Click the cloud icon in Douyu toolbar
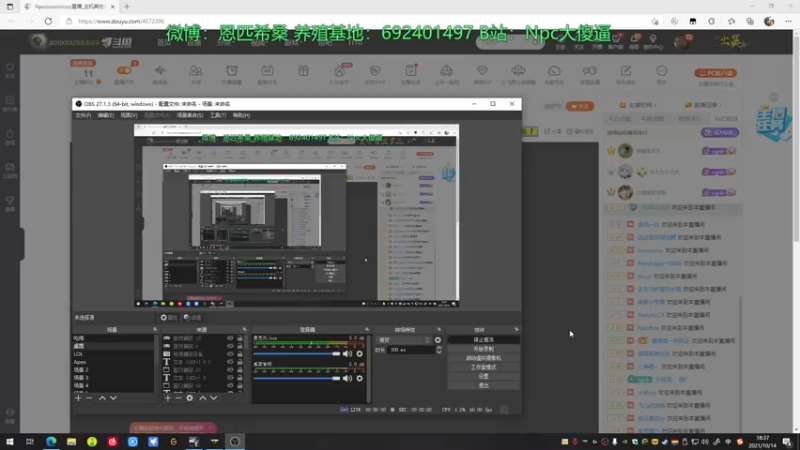The width and height of the screenshot is (800, 450). tap(518, 71)
